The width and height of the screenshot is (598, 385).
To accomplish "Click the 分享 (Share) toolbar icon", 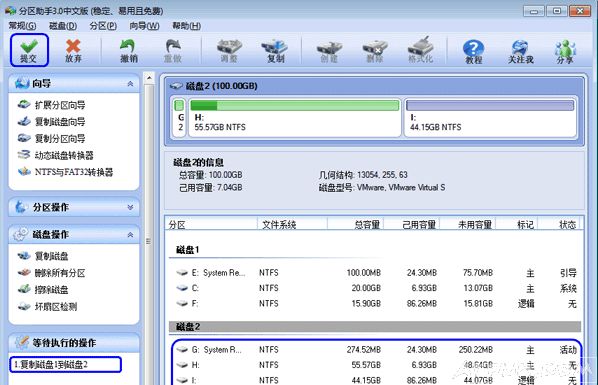I will [x=565, y=52].
